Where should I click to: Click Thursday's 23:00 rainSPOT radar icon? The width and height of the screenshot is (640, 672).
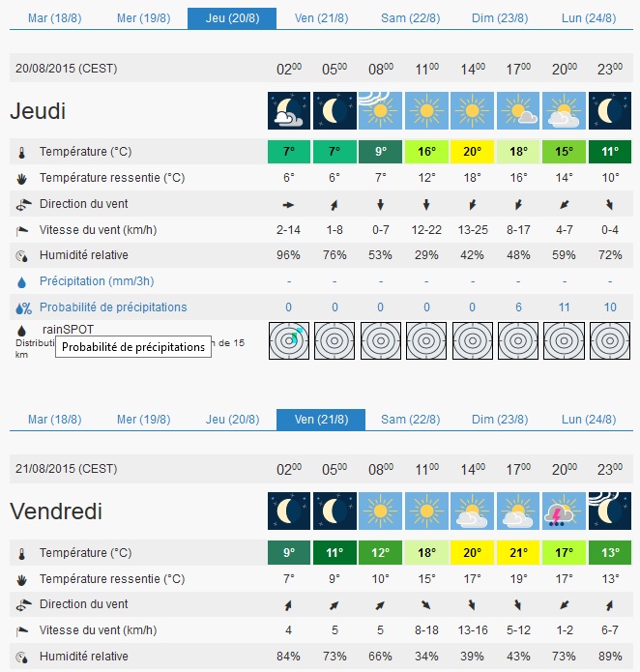(x=610, y=340)
